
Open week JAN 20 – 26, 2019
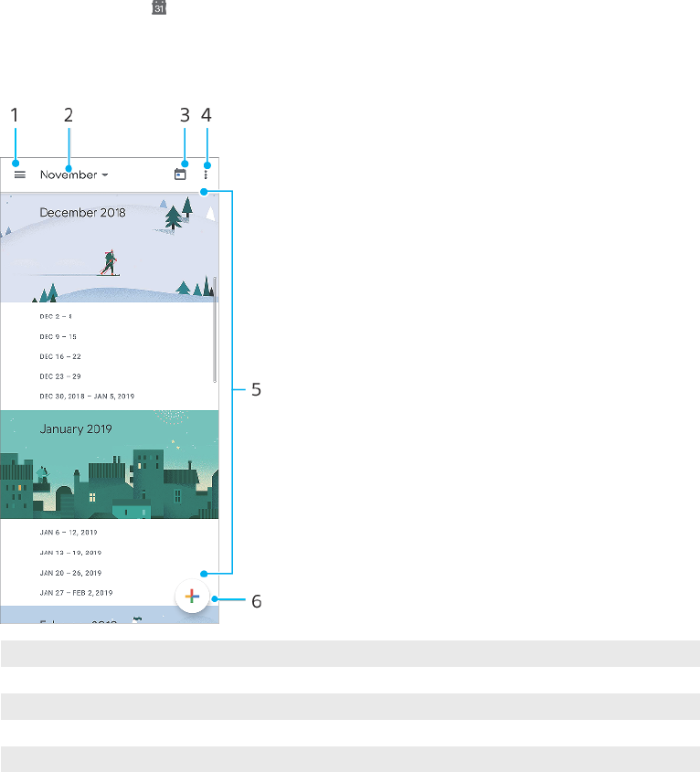coord(70,573)
